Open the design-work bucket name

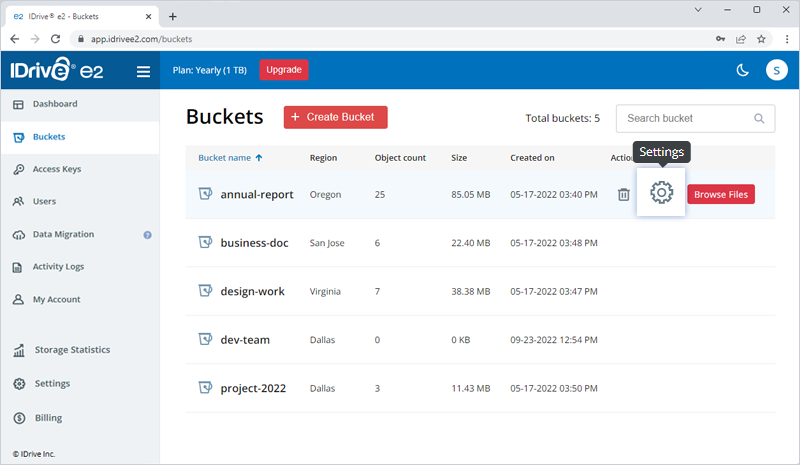click(253, 291)
